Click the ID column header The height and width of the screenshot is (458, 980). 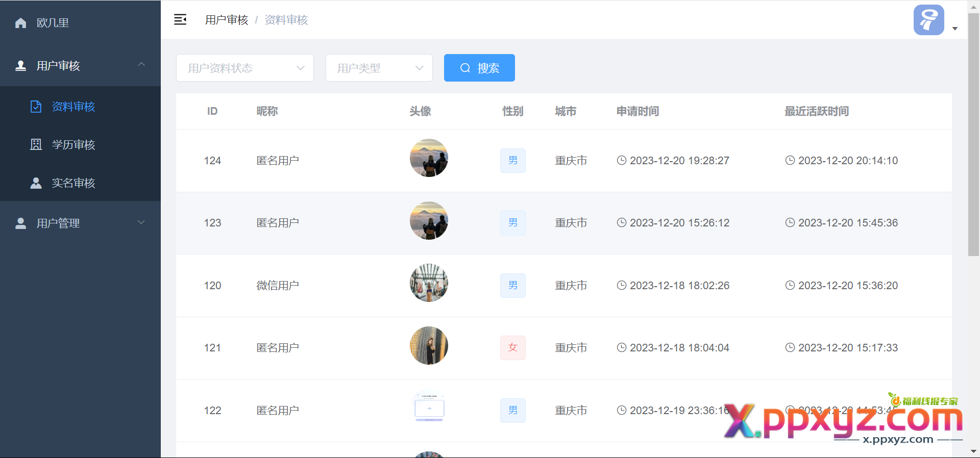pyautogui.click(x=212, y=111)
